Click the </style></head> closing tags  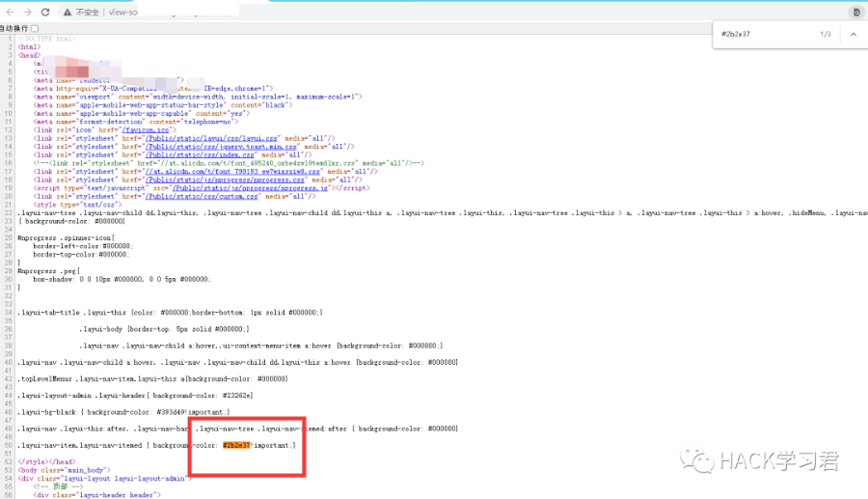pyautogui.click(x=46, y=462)
